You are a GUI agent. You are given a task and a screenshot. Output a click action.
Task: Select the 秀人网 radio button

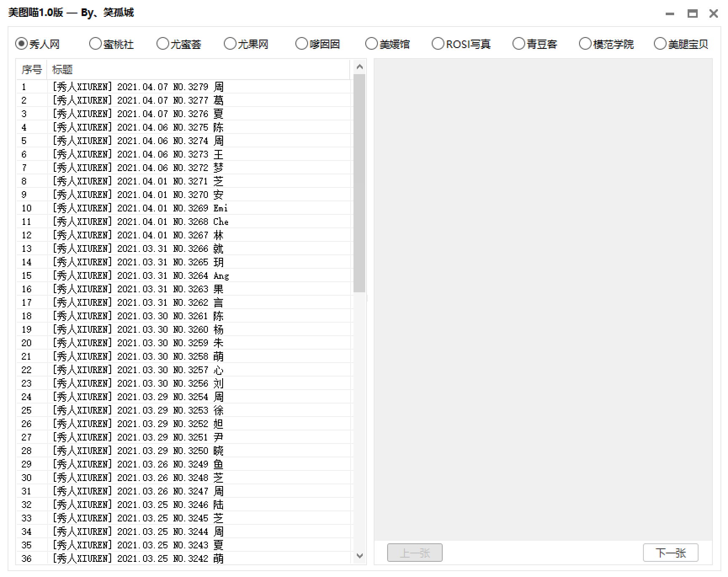pyautogui.click(x=37, y=44)
